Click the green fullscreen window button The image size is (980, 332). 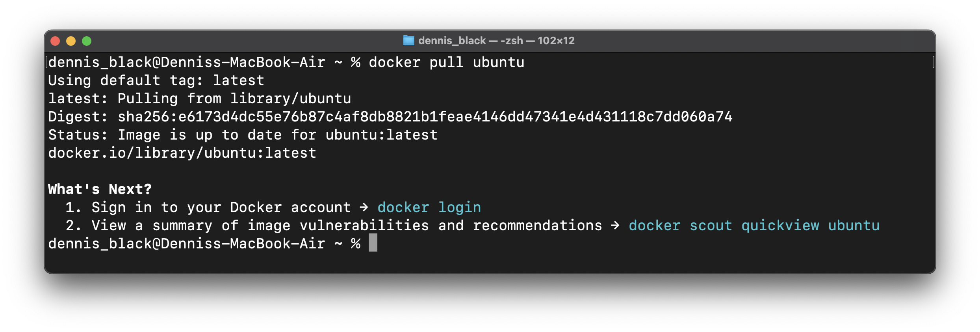pos(87,41)
